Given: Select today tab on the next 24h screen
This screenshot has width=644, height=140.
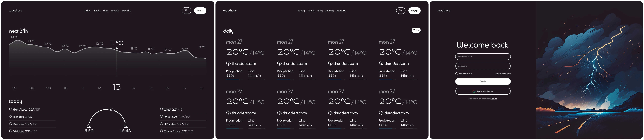Looking at the screenshot, I should 87,10.
